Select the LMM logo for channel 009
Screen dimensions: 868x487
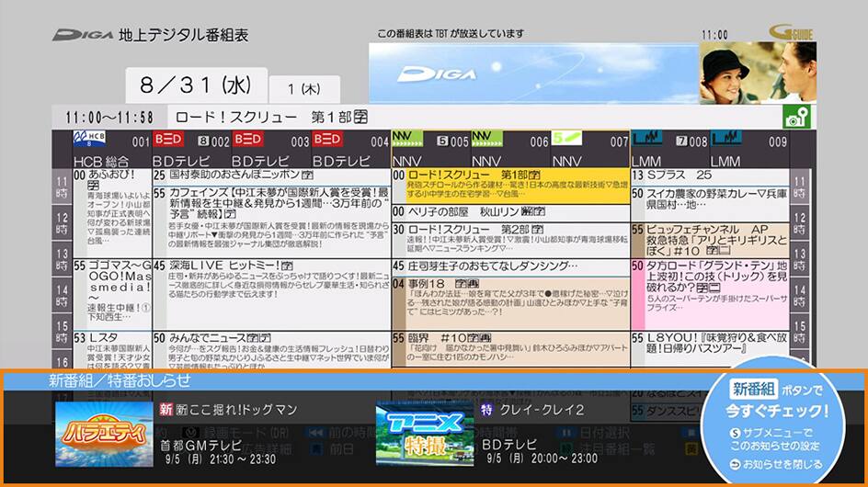pos(726,139)
